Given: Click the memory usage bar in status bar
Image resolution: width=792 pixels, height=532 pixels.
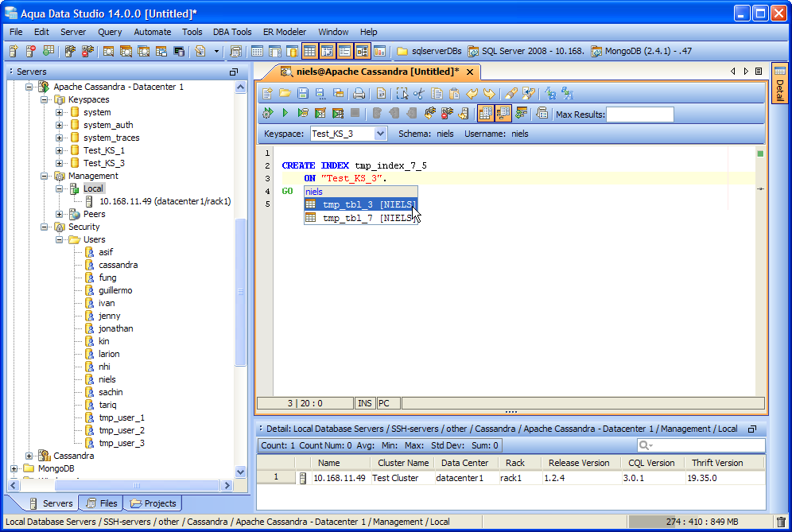Looking at the screenshot, I should tap(701, 522).
